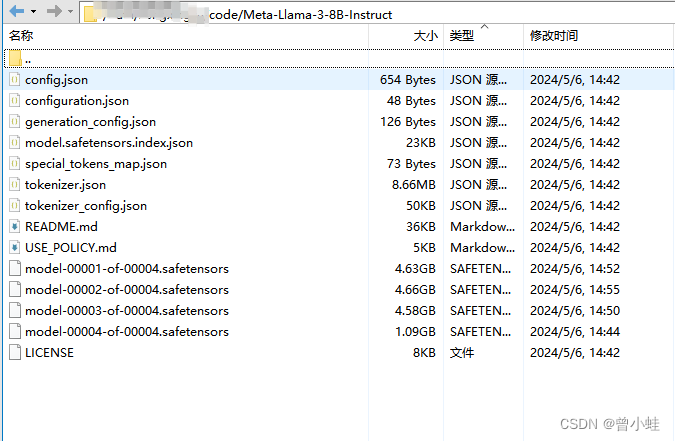Select the configuration.json file icon
675x441 pixels.
click(15, 100)
